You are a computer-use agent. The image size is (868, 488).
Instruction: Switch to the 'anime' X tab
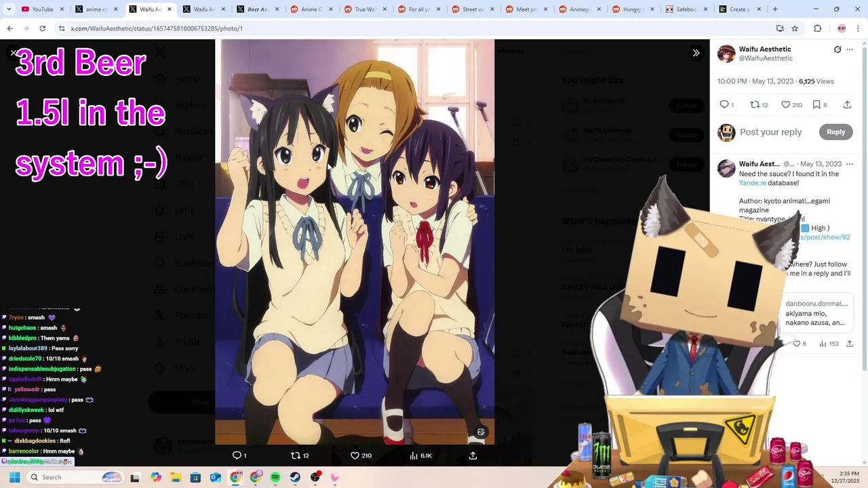96,9
